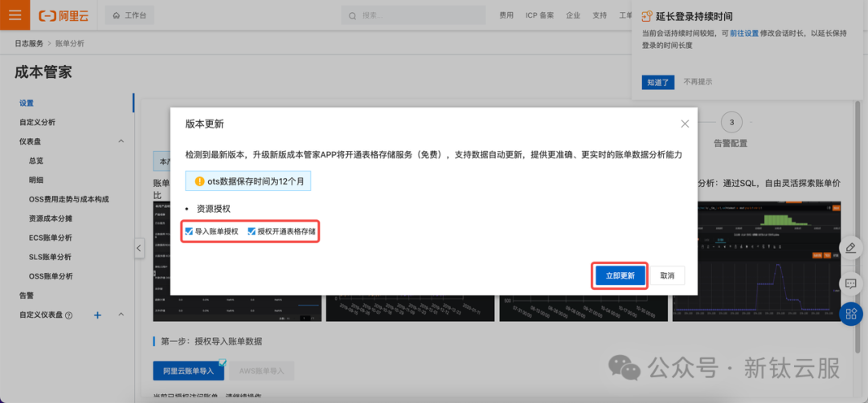Image resolution: width=868 pixels, height=403 pixels.
Task: Click the 阿里云账单导入 button
Action: pyautogui.click(x=188, y=371)
